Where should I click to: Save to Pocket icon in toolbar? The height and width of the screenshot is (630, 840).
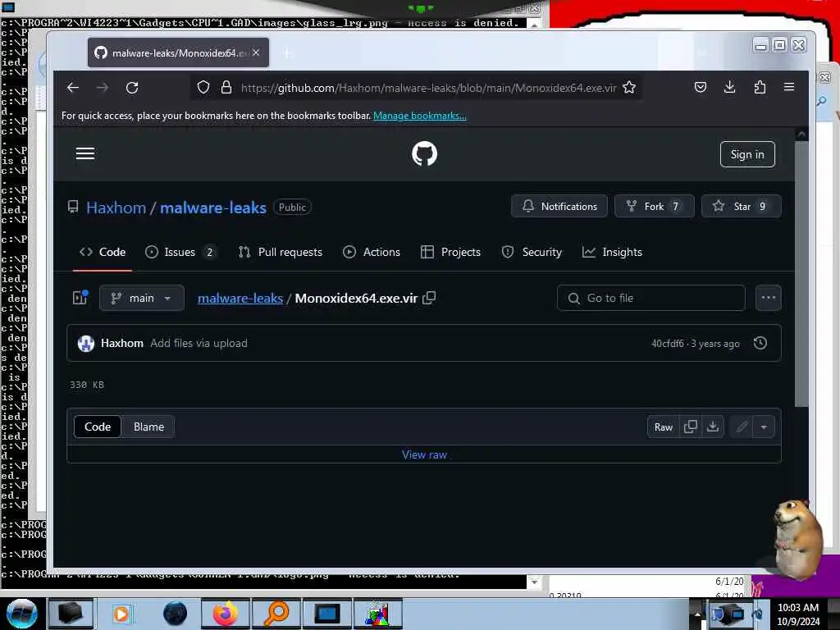click(x=701, y=87)
